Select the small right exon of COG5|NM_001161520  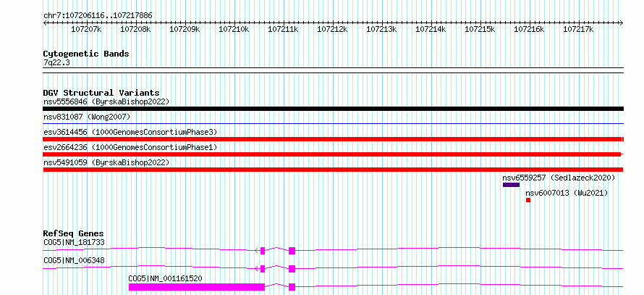click(x=292, y=287)
